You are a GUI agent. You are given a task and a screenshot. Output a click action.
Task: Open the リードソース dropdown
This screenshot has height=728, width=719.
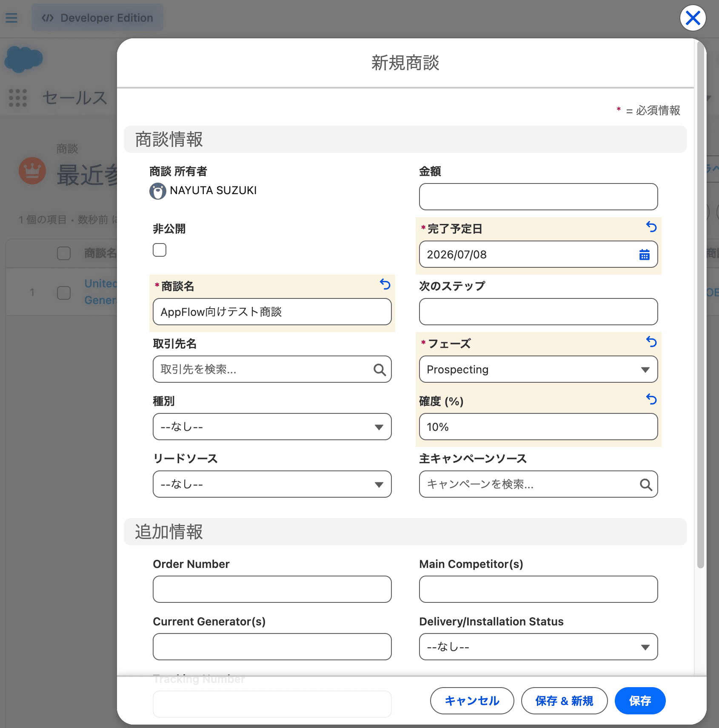click(272, 484)
